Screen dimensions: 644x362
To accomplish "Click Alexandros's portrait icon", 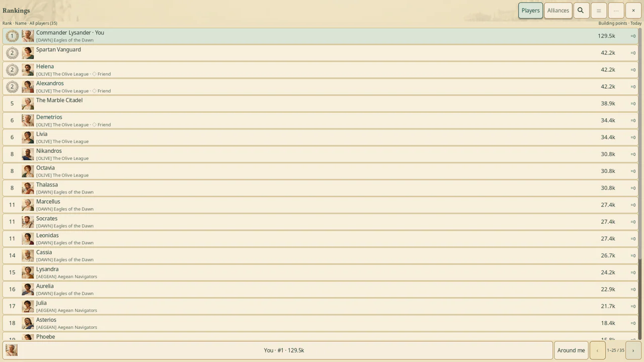I will tap(28, 86).
